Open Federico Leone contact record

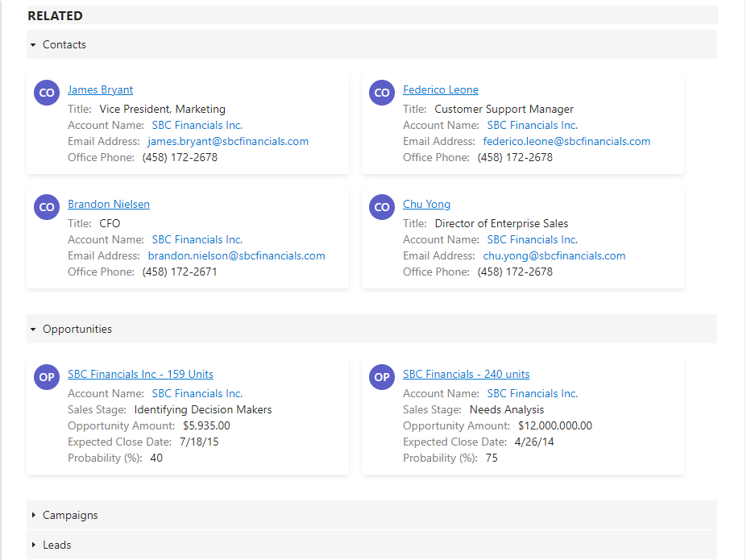click(440, 90)
